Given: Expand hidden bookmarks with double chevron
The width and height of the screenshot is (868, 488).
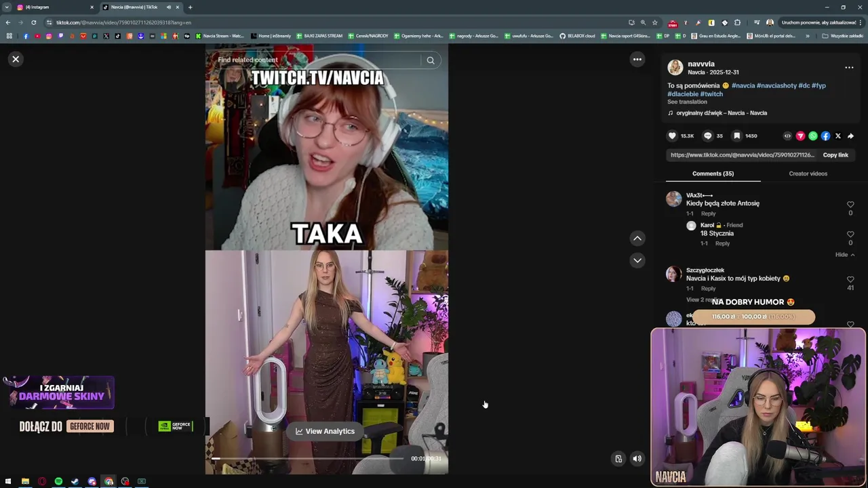Looking at the screenshot, I should (807, 36).
